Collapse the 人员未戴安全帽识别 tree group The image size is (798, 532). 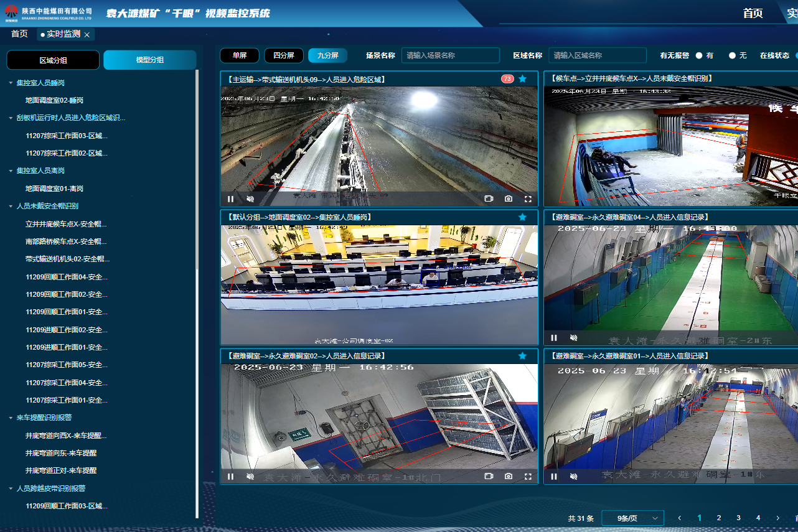[11, 206]
